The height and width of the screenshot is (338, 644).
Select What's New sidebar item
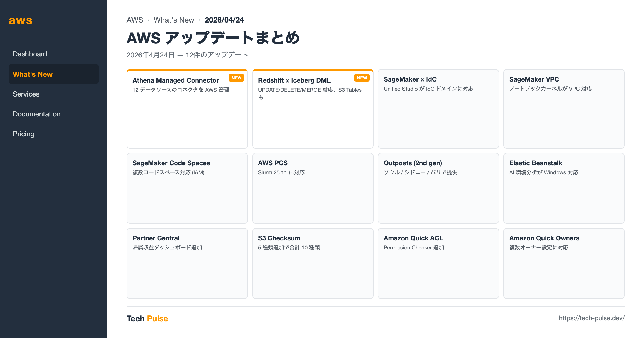[x=54, y=74]
